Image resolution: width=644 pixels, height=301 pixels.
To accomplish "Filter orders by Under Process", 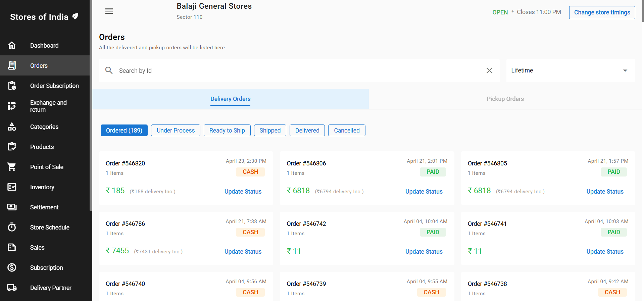I will pos(176,131).
